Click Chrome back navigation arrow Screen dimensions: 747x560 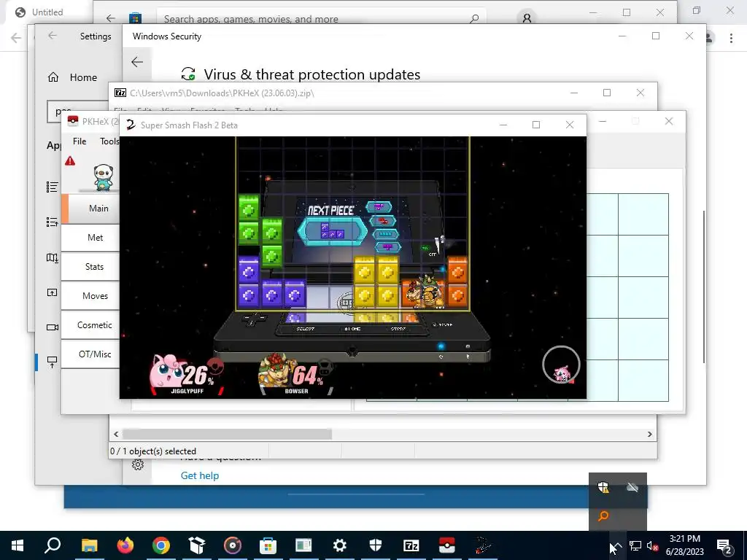(16, 38)
